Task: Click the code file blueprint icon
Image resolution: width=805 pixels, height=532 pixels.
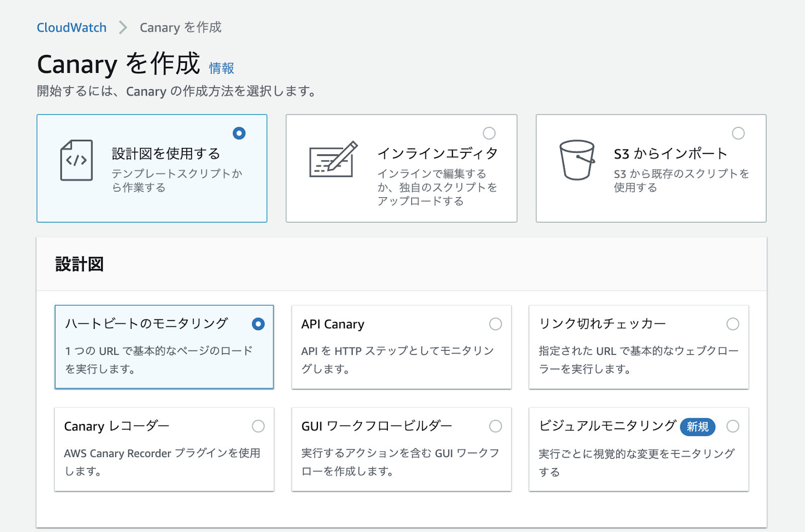Action: 76,160
